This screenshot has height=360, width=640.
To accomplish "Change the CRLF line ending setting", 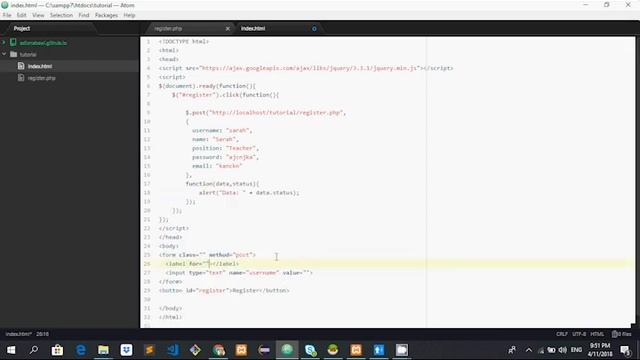I will click(562, 334).
